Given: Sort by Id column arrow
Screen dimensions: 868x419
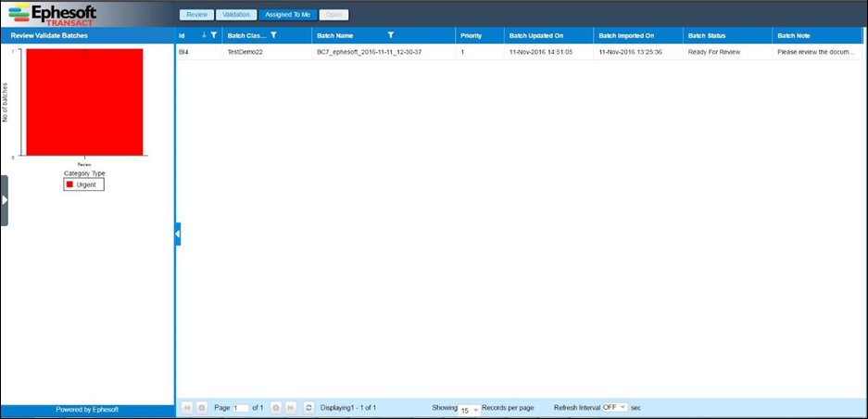Looking at the screenshot, I should click(x=204, y=35).
